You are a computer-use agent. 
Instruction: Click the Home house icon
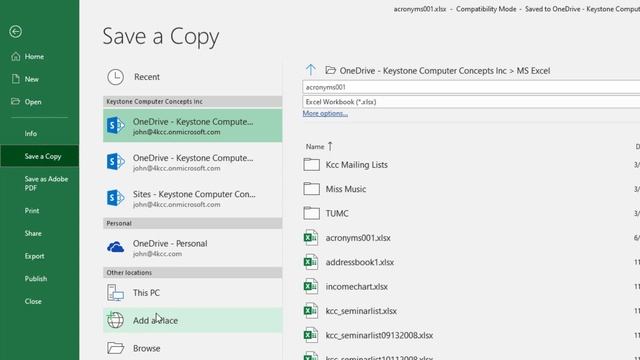16,56
